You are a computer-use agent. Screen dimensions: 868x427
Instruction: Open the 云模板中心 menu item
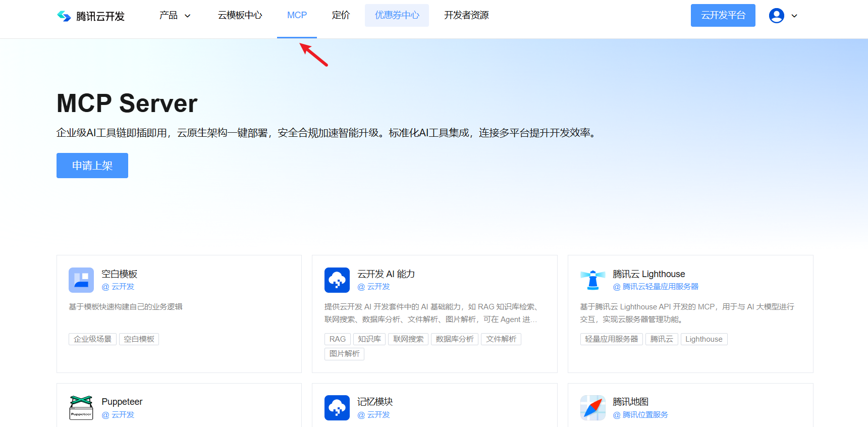click(240, 16)
